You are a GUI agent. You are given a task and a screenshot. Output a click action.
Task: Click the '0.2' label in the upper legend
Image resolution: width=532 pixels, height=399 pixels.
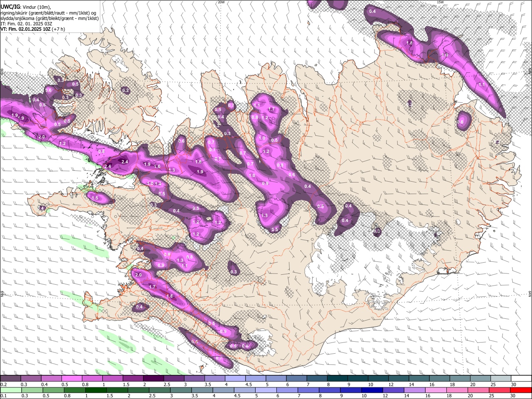pos(4,384)
